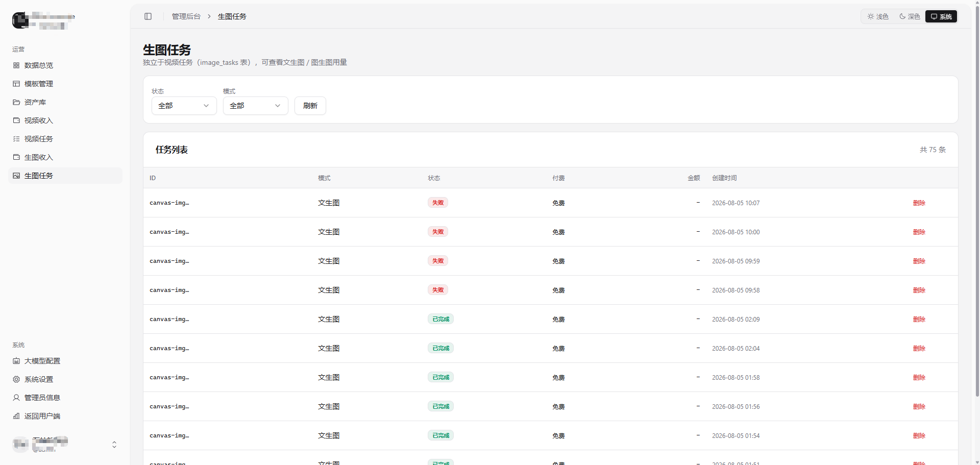Click the 模板管理 layout icon
The image size is (980, 465).
coord(16,84)
